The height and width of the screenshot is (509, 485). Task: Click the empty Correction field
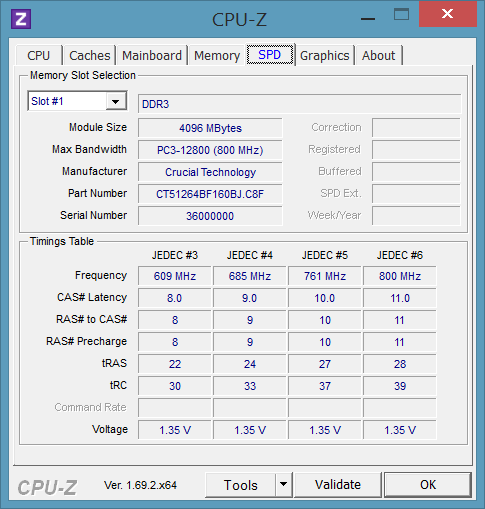pos(416,128)
